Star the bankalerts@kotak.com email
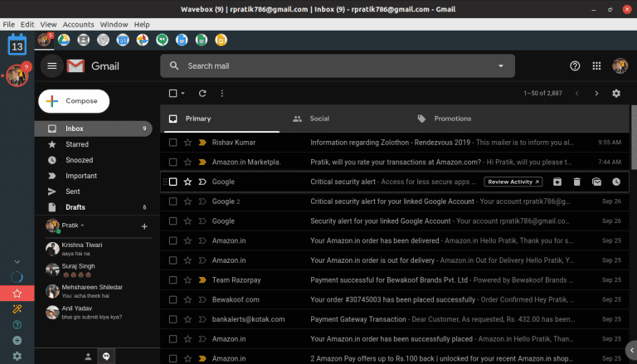The width and height of the screenshot is (637, 364). point(187,319)
